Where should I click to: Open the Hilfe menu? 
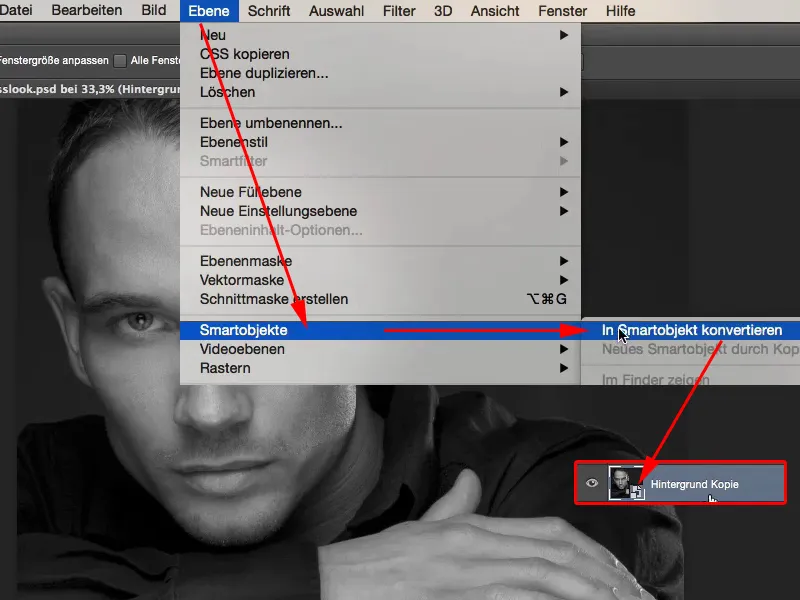coord(620,11)
